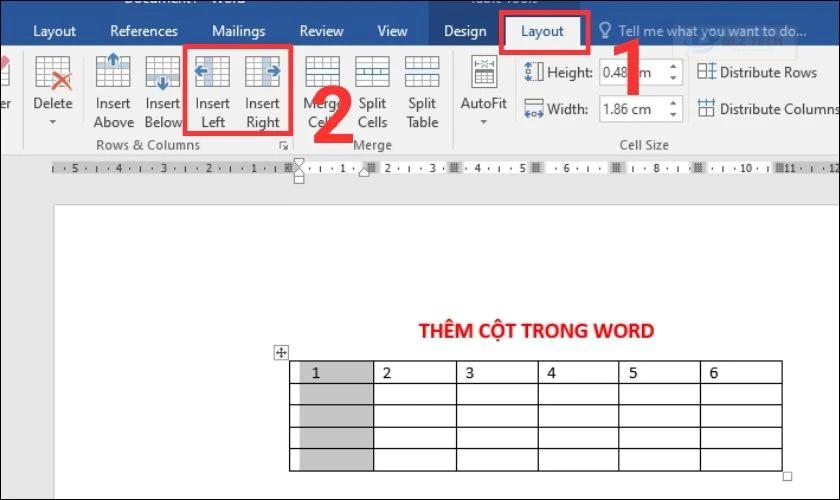Image resolution: width=840 pixels, height=500 pixels.
Task: Click the right indent marker on ruler
Action: tap(364, 171)
